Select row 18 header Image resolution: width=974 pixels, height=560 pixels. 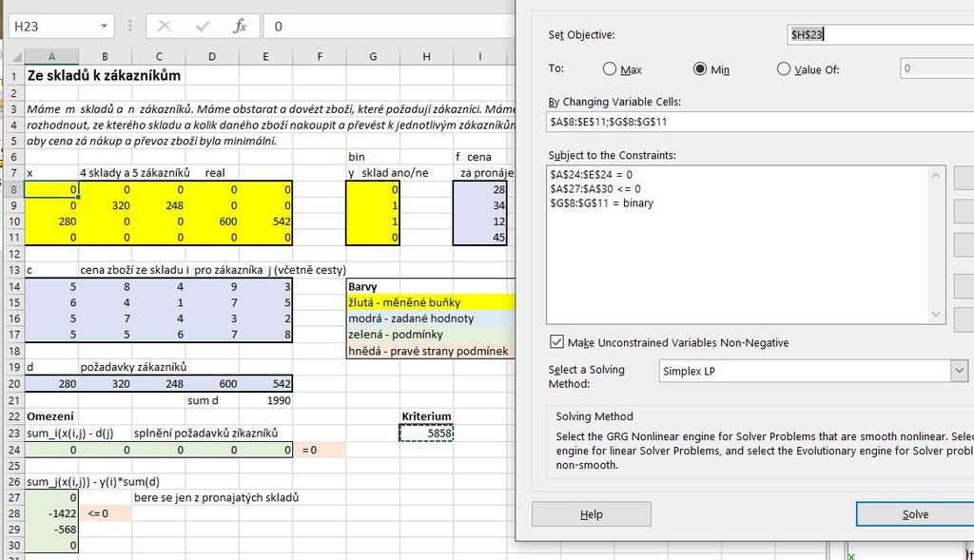[15, 351]
